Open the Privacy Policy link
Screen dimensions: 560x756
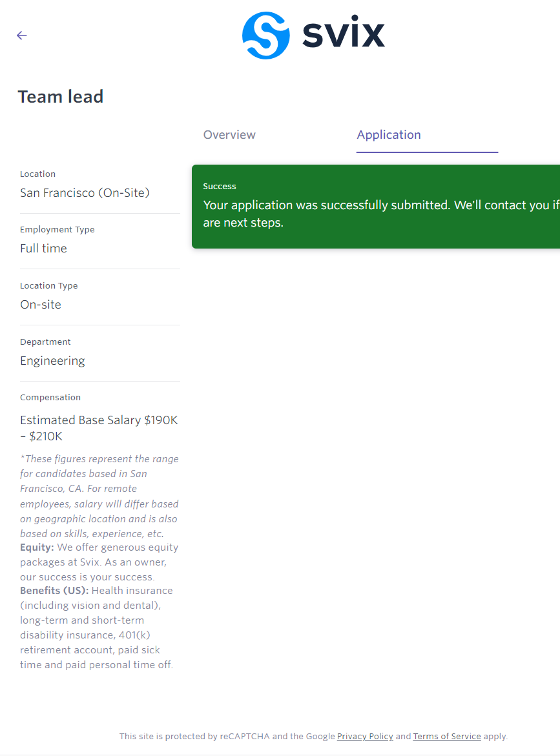click(x=365, y=736)
